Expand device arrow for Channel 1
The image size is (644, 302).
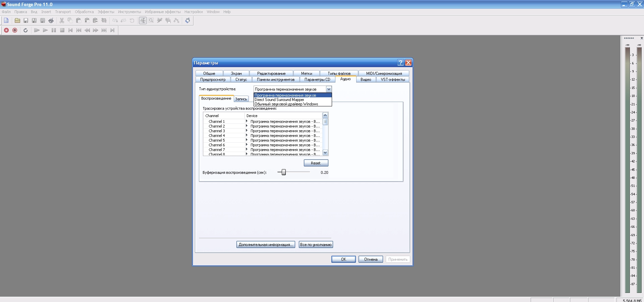(247, 121)
